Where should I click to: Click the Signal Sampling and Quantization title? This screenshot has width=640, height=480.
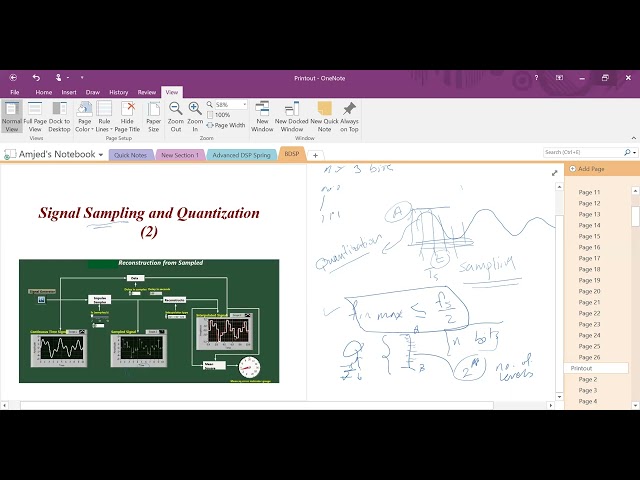pos(149,222)
